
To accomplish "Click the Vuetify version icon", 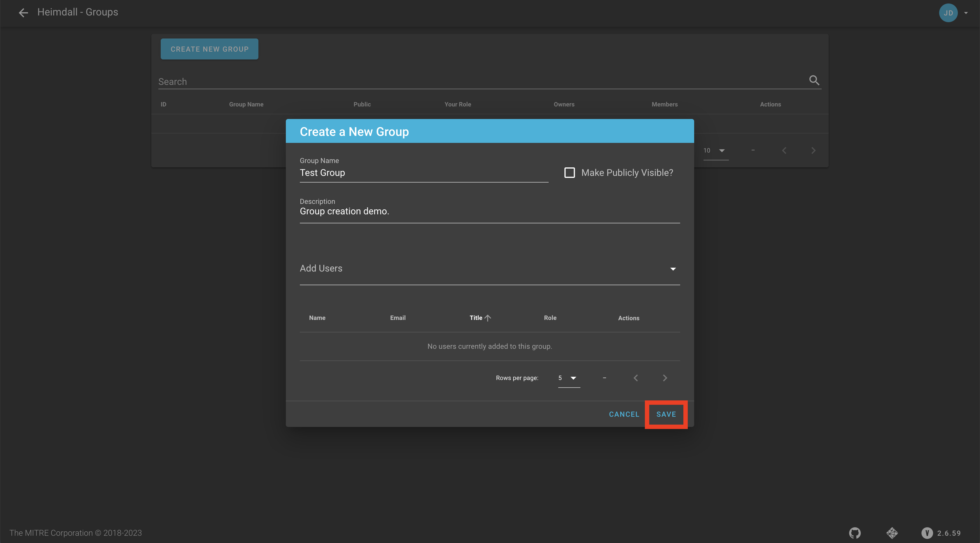I will point(927,533).
